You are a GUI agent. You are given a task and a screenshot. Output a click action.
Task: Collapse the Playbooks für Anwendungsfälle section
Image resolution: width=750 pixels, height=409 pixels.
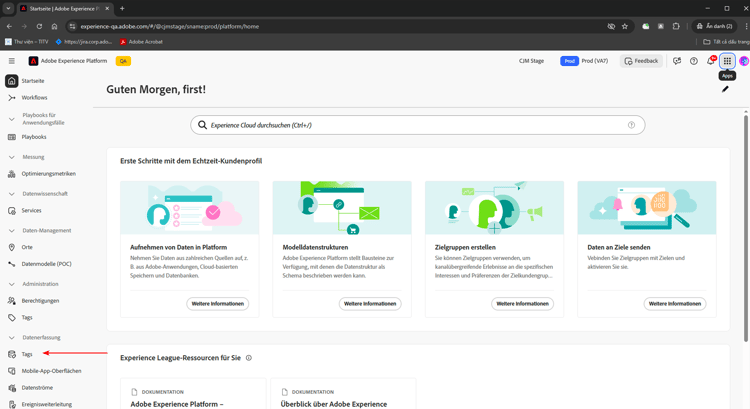pos(11,119)
